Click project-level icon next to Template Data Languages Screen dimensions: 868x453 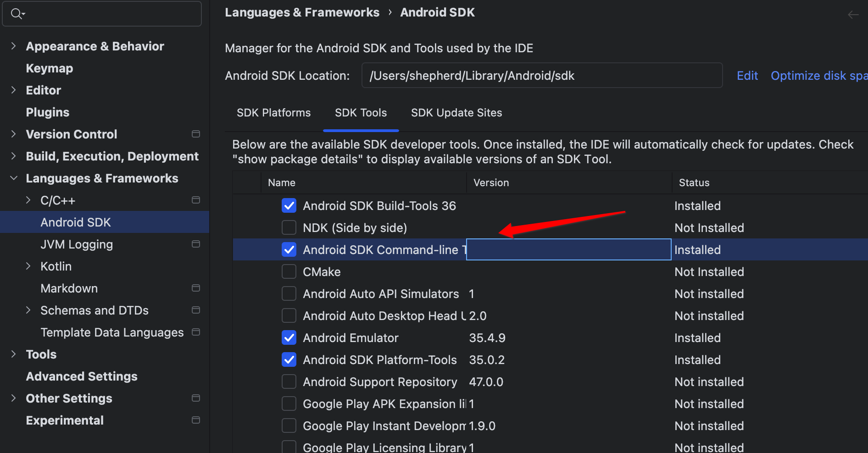pos(196,332)
